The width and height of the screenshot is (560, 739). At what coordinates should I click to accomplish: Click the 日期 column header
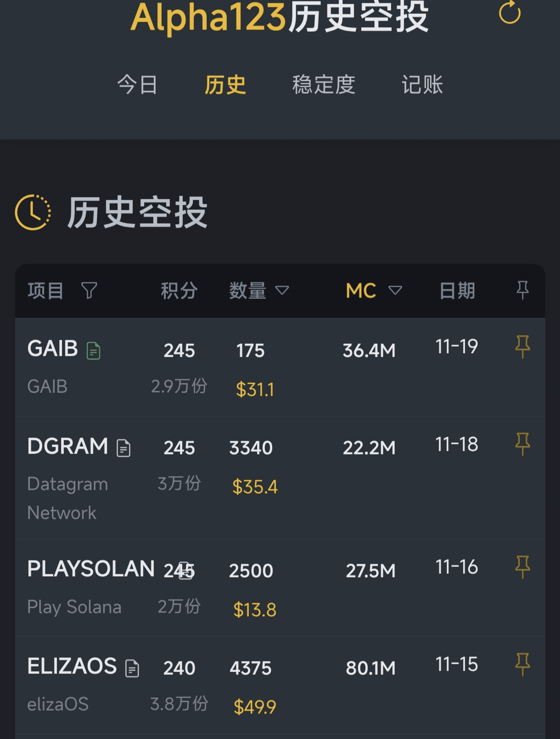[x=457, y=291]
